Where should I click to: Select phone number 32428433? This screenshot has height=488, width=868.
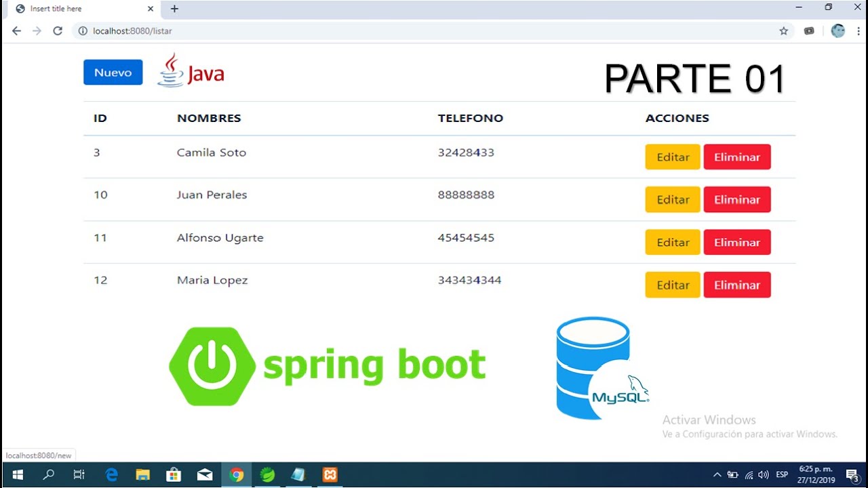pos(466,152)
